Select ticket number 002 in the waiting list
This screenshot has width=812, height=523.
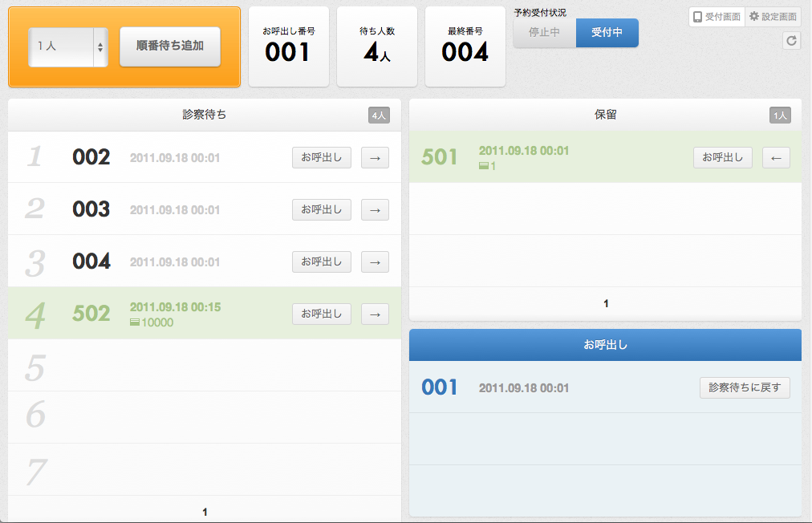91,157
